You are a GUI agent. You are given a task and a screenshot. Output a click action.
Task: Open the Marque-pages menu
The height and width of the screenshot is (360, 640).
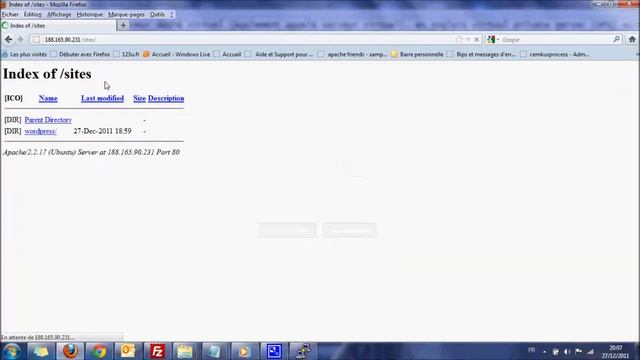click(x=126, y=14)
